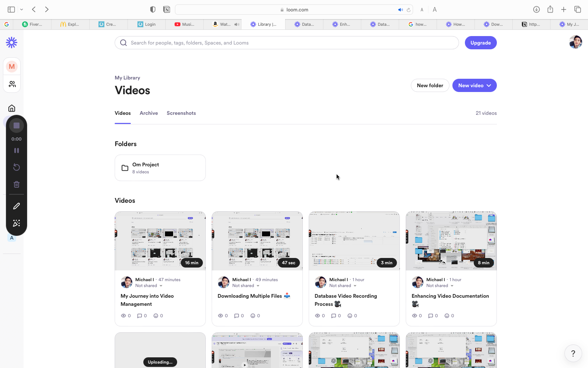Viewport: 588px width, 368px height.
Task: Open 47 sec video thumbnail
Action: point(257,241)
